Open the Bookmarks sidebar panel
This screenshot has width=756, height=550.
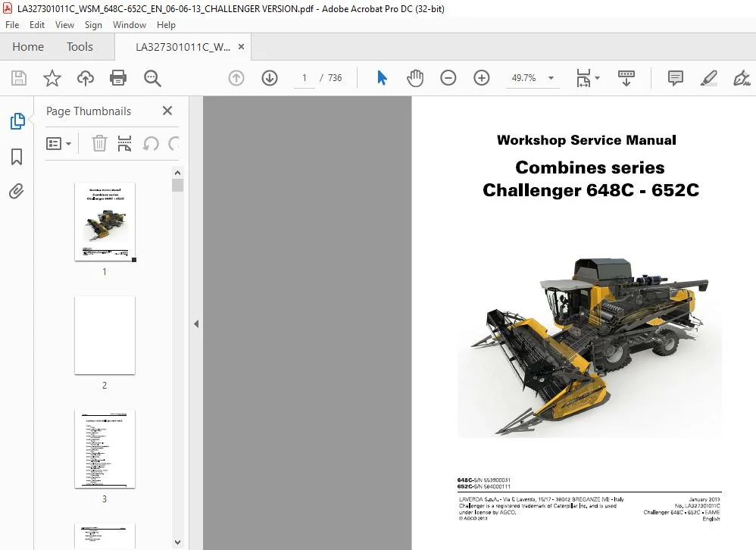[x=17, y=157]
